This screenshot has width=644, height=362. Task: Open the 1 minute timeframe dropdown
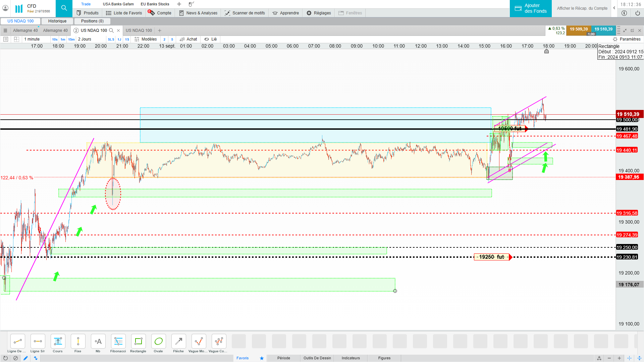[32, 39]
